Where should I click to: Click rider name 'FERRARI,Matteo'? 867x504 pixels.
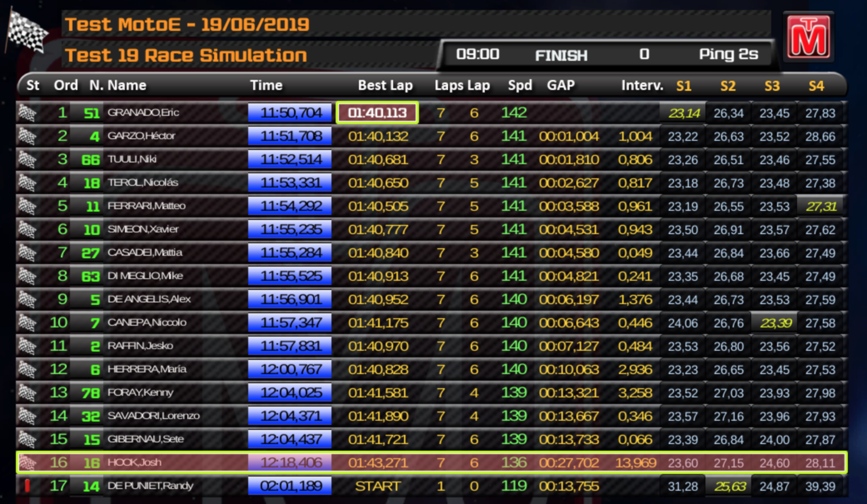(x=147, y=206)
